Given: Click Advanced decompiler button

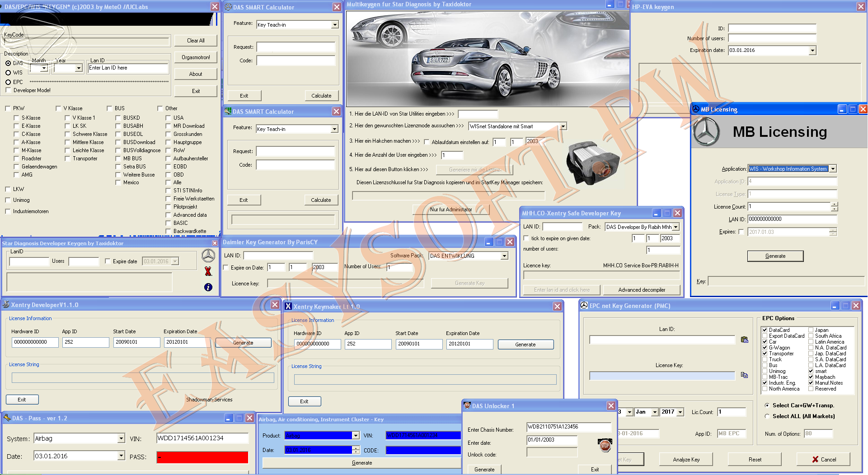Looking at the screenshot, I should coord(642,290).
